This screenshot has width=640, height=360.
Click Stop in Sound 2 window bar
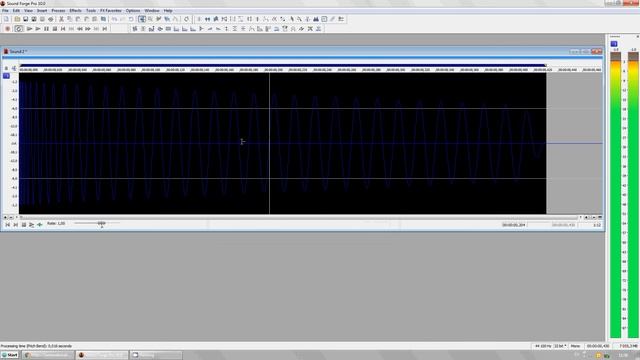[24, 225]
